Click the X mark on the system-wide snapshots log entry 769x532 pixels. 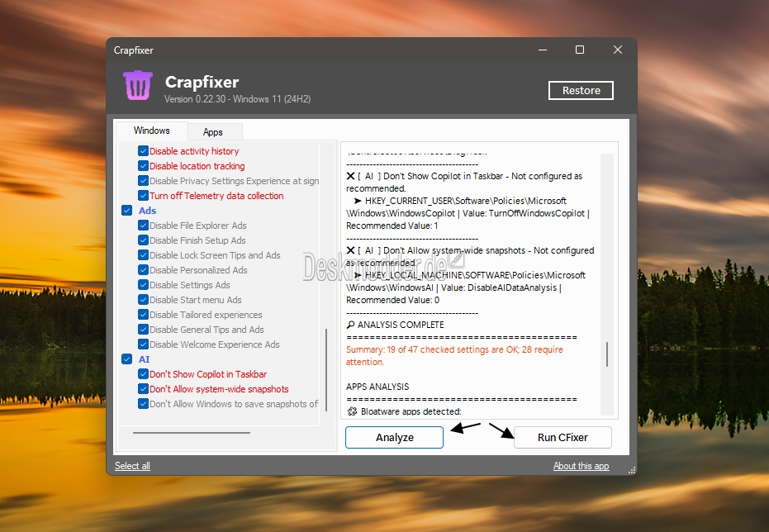351,250
